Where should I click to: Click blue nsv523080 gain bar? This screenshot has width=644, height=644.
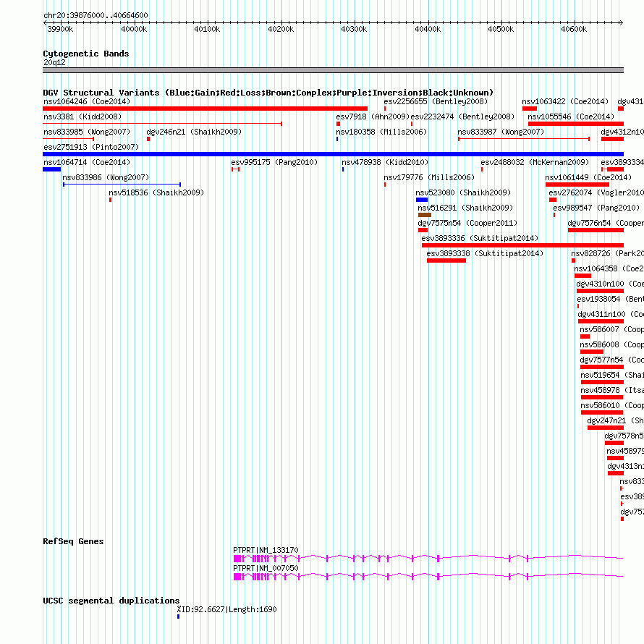422,200
